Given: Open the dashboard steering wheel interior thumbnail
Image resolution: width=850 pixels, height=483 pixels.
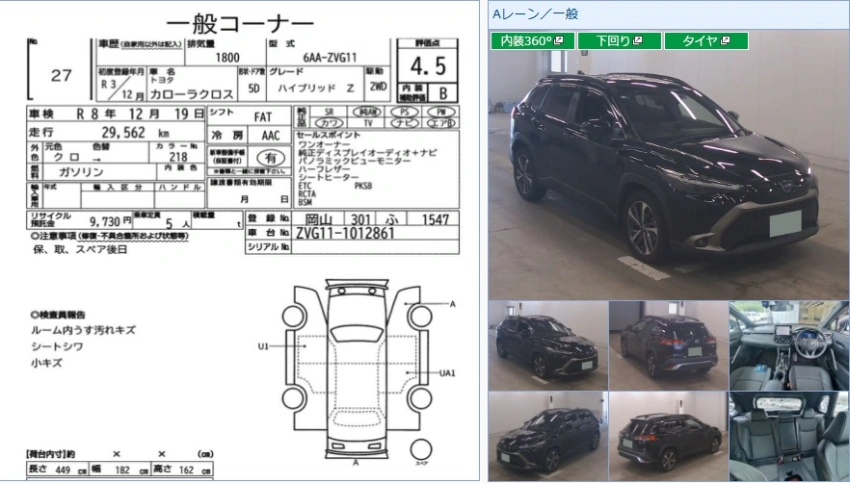Looking at the screenshot, I should [789, 346].
